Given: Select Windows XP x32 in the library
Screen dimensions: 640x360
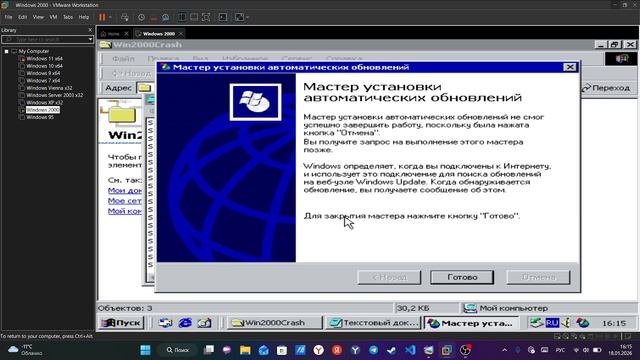Looking at the screenshot, I should 44,102.
